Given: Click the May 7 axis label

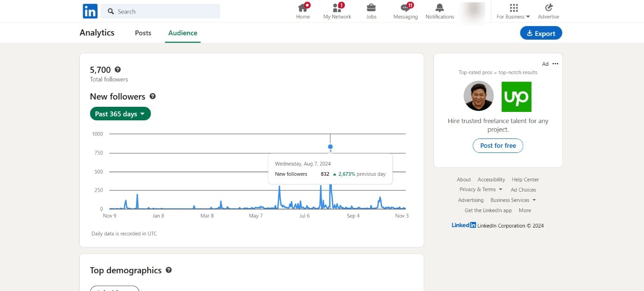Looking at the screenshot, I should tap(256, 216).
